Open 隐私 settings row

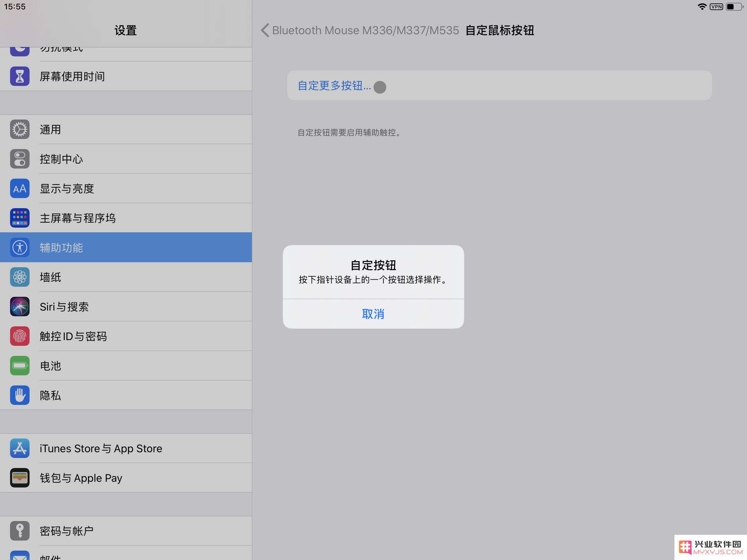coord(126,395)
